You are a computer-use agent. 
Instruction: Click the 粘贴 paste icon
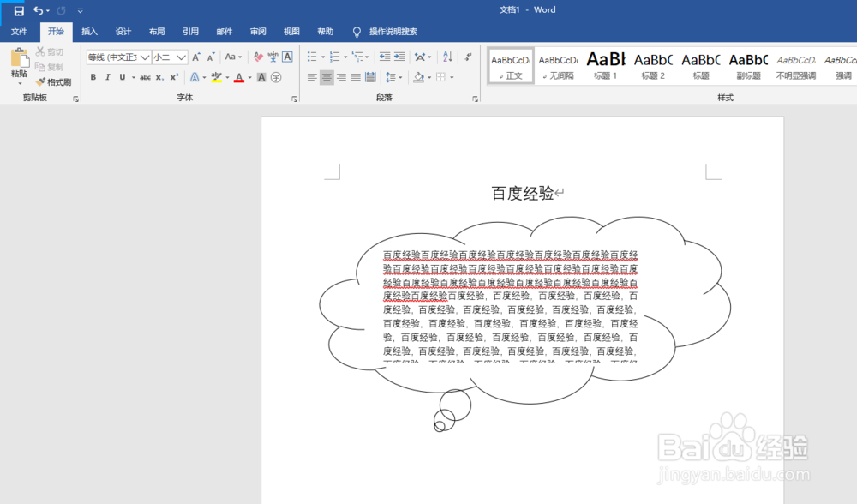20,58
